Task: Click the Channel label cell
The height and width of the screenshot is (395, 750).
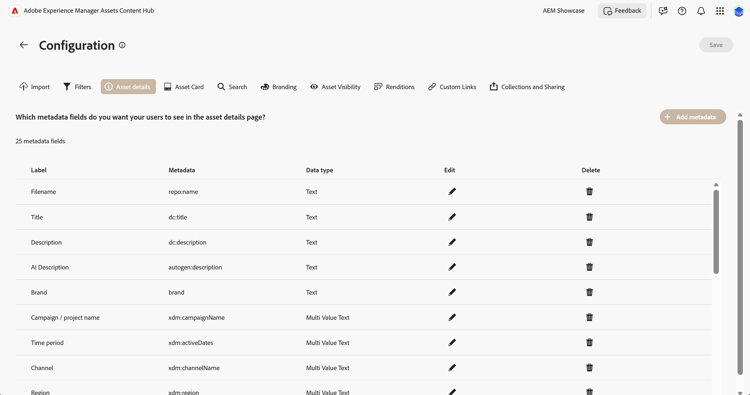Action: pos(42,367)
